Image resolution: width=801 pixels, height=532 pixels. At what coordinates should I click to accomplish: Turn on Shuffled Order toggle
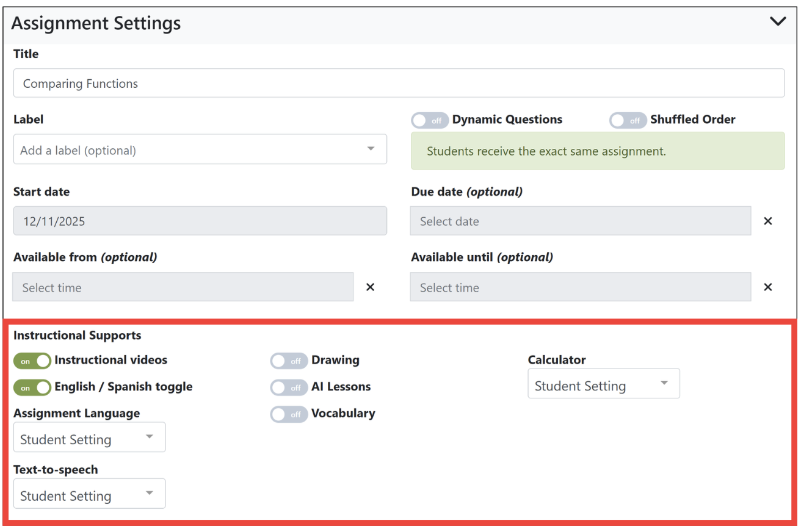(628, 120)
